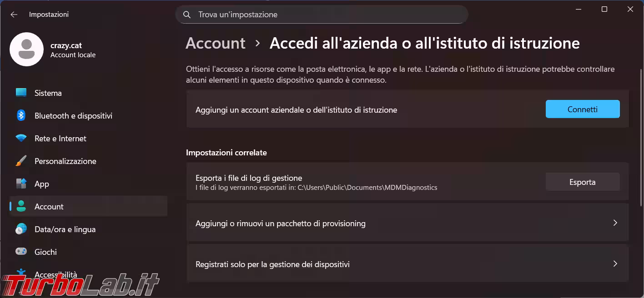Click the Sistema monitor icon
This screenshot has height=298, width=644.
pos(21,93)
